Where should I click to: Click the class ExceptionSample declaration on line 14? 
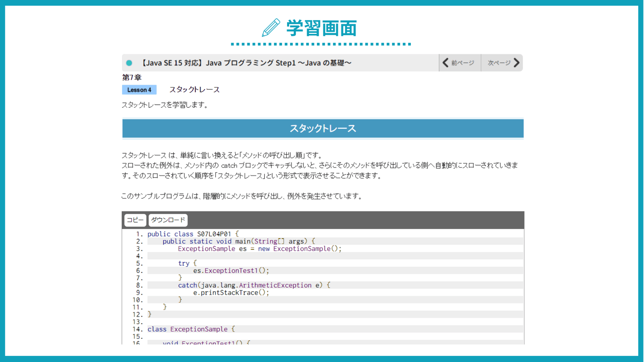(x=191, y=329)
